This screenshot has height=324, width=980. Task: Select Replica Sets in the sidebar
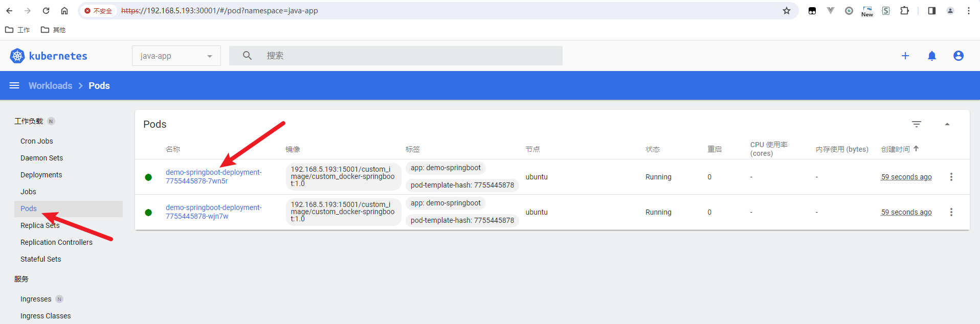pos(40,225)
